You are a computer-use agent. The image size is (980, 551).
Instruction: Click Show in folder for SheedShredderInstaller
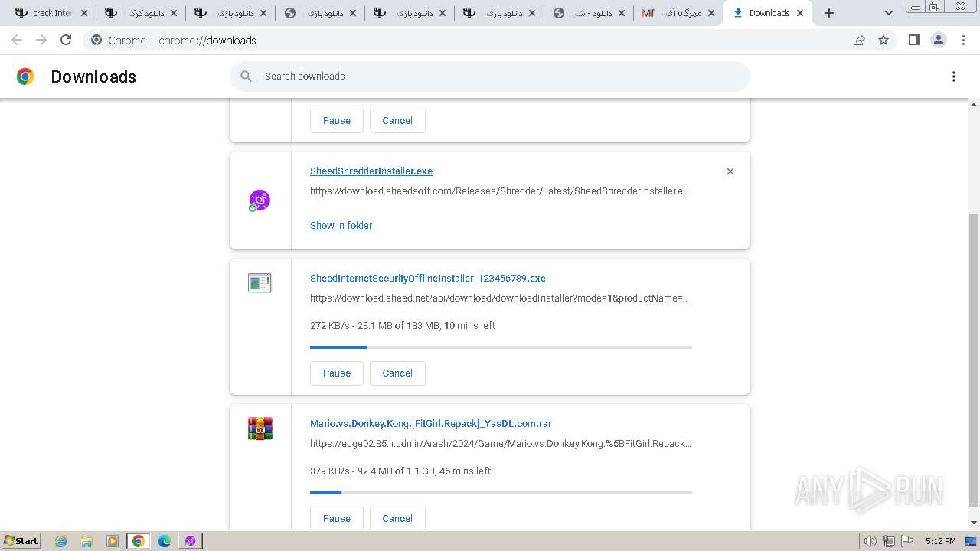tap(341, 226)
